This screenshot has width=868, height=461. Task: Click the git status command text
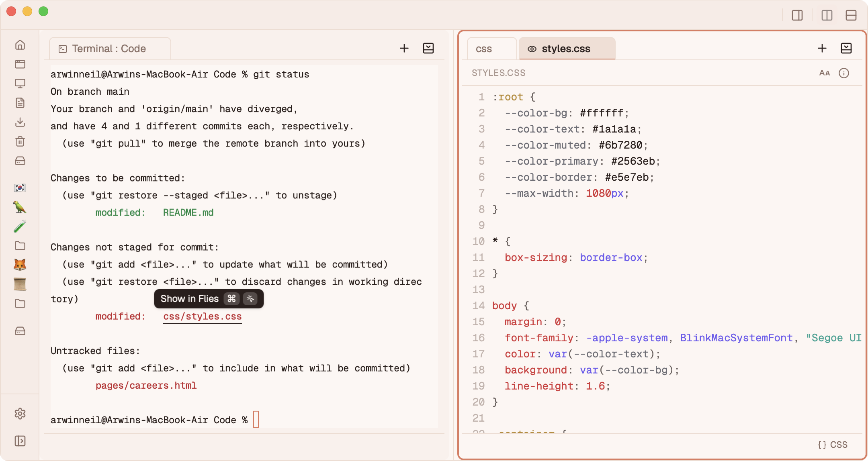click(x=281, y=74)
